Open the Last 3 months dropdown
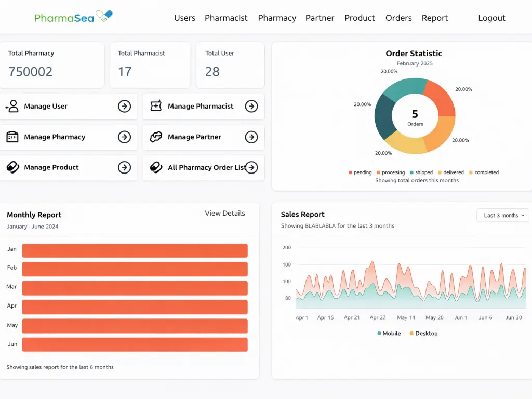This screenshot has height=399, width=532. coord(502,215)
